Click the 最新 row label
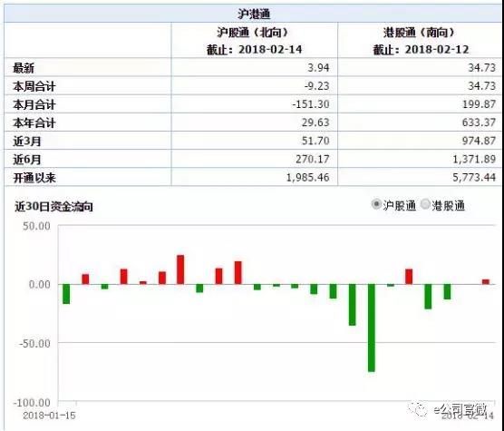The image size is (504, 431). coord(24,68)
